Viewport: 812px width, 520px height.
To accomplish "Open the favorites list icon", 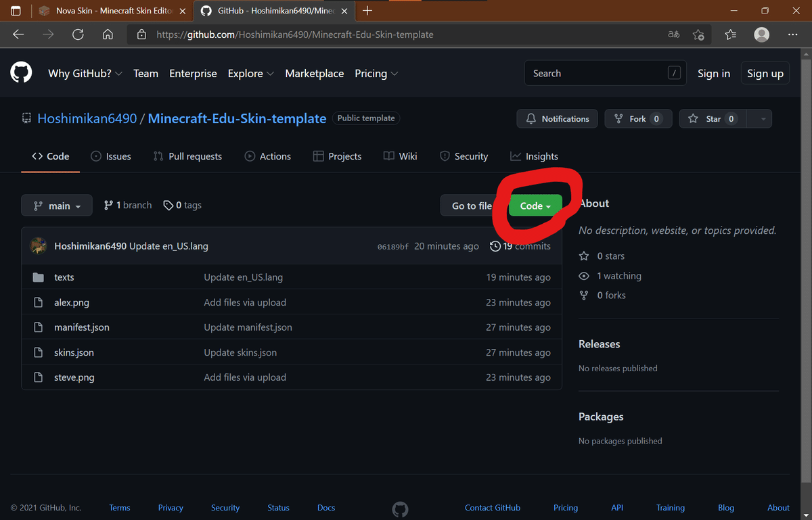I will pos(730,34).
